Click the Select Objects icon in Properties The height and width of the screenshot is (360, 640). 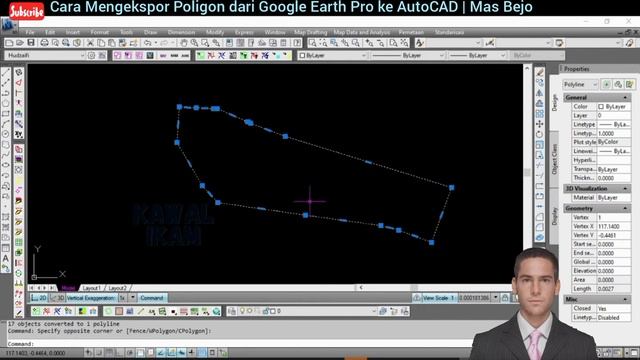coord(618,84)
